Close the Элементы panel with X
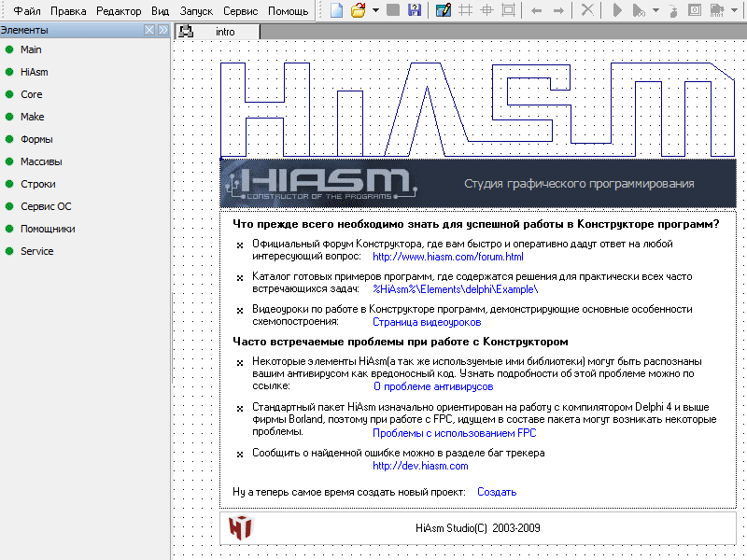The image size is (747, 560). pos(149,30)
